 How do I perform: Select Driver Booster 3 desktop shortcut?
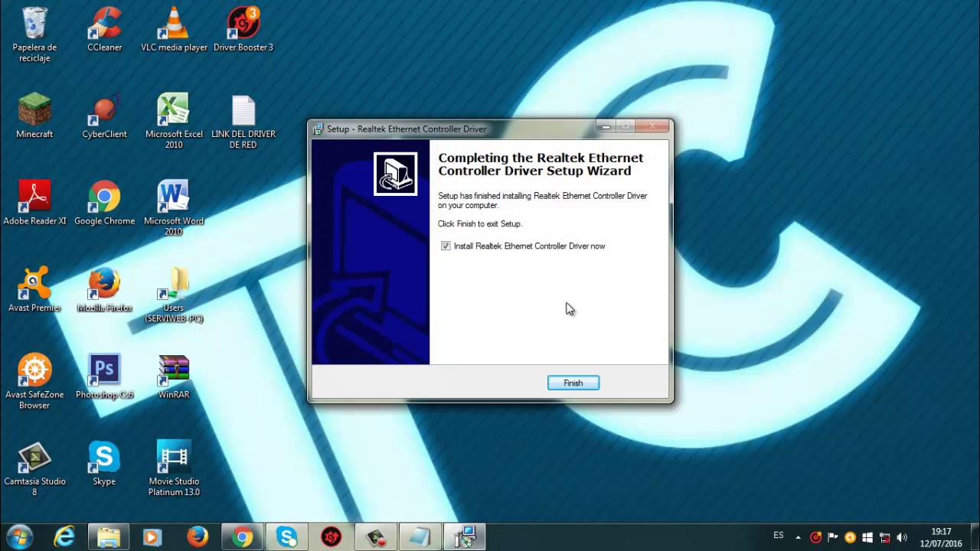(243, 30)
